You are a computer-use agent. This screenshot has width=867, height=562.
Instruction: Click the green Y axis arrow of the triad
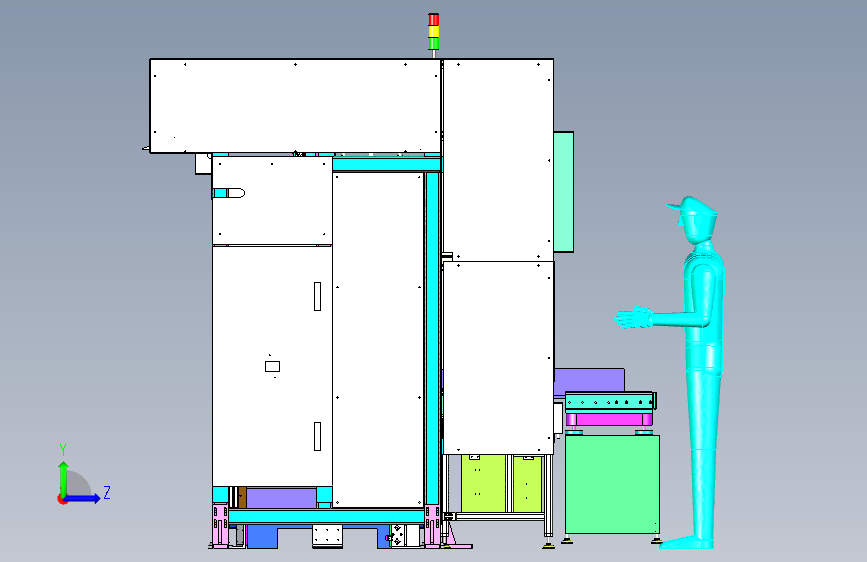[x=64, y=478]
